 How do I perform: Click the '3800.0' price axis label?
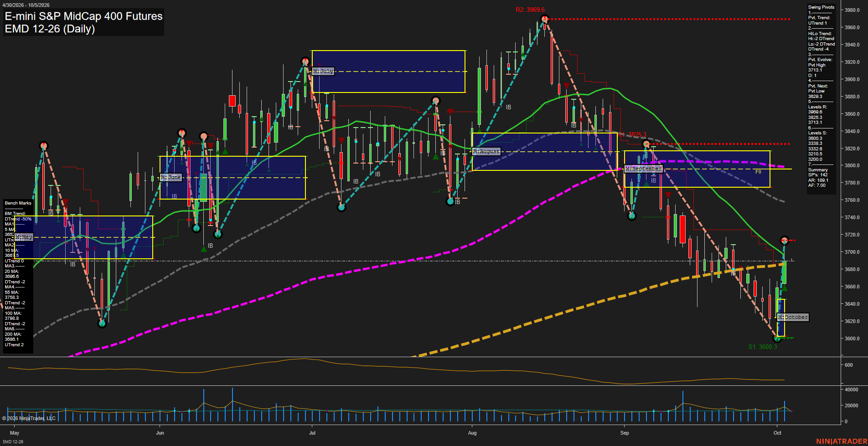852,166
